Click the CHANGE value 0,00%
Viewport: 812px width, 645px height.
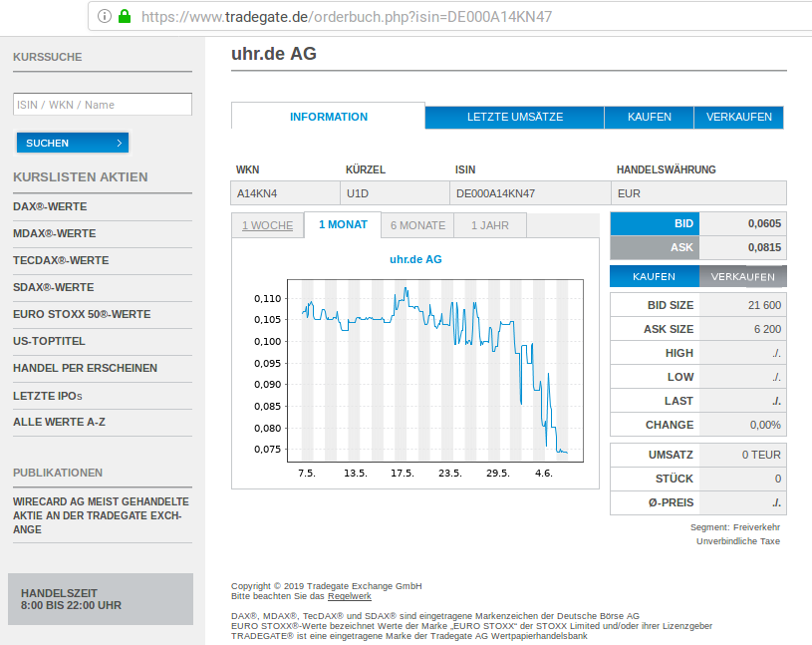pyautogui.click(x=765, y=425)
